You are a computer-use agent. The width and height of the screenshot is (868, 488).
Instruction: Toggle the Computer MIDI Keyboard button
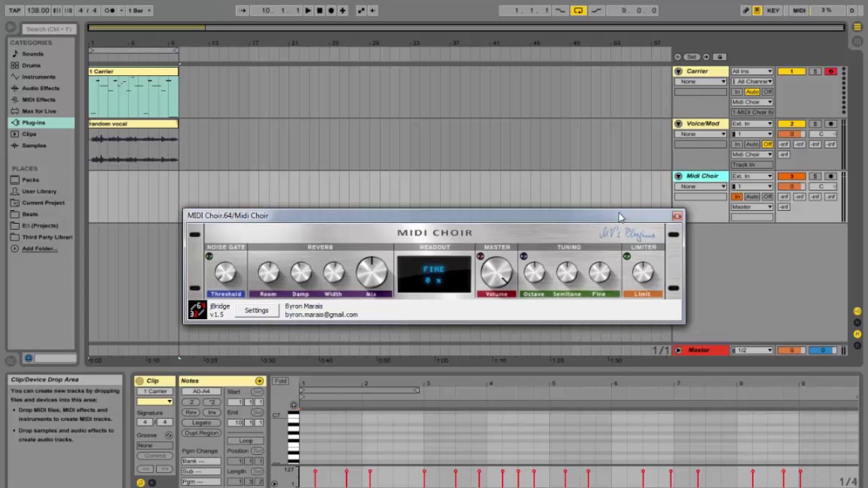[757, 10]
